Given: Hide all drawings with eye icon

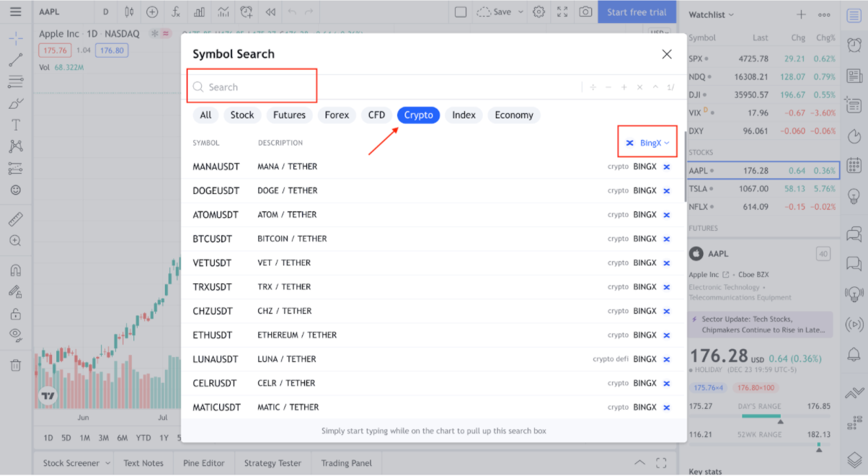Looking at the screenshot, I should (x=15, y=335).
